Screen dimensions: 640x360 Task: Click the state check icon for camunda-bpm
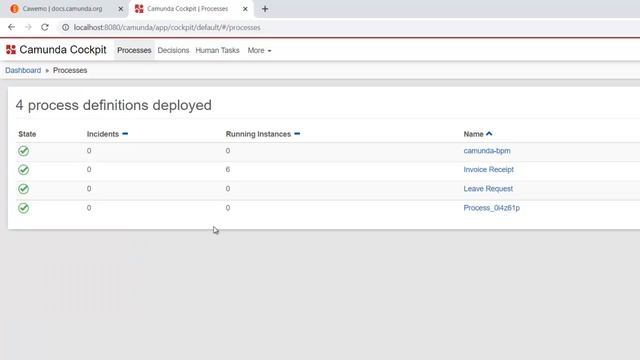click(x=24, y=151)
